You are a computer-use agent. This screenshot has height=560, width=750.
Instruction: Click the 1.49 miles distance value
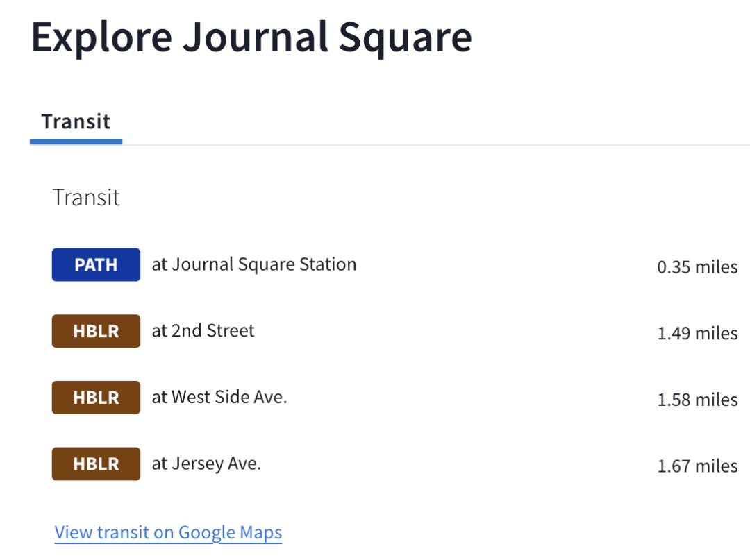point(697,334)
